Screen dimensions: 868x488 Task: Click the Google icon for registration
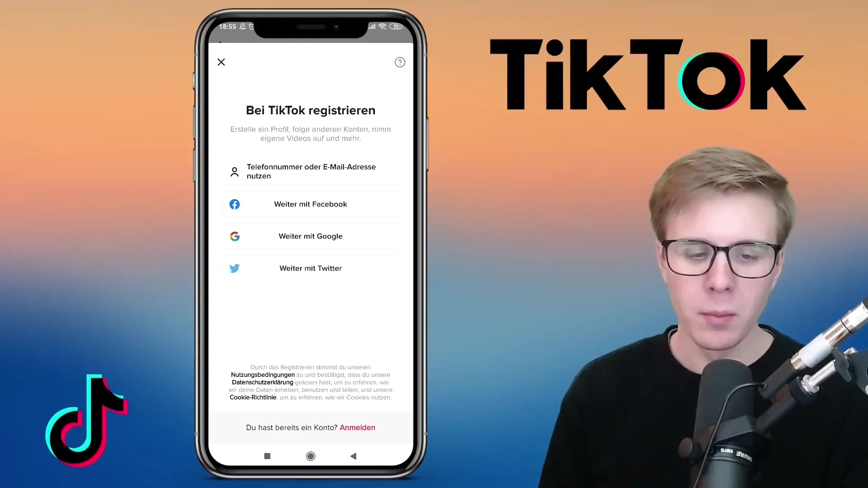235,236
